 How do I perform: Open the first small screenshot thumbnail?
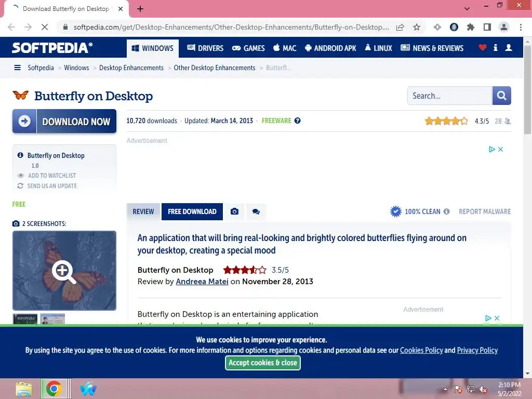pyautogui.click(x=25, y=319)
